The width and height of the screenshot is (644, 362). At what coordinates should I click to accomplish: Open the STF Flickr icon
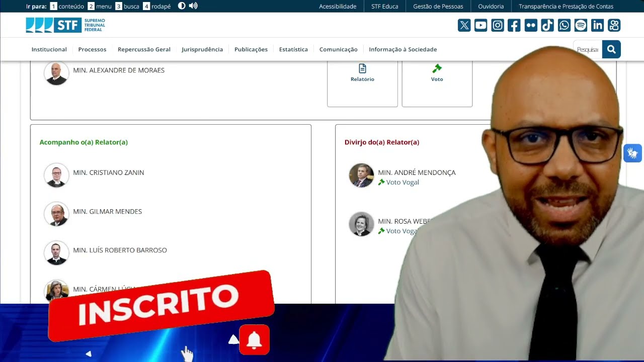point(531,25)
